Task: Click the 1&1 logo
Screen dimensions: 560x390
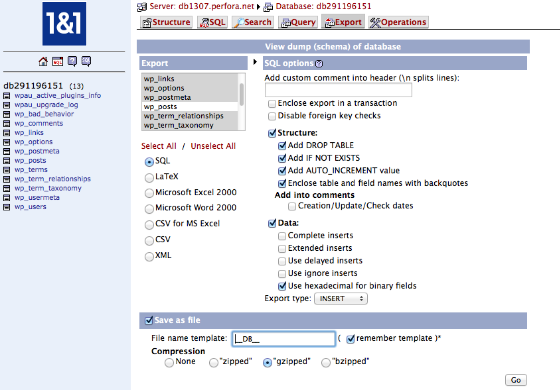Action: click(64, 24)
